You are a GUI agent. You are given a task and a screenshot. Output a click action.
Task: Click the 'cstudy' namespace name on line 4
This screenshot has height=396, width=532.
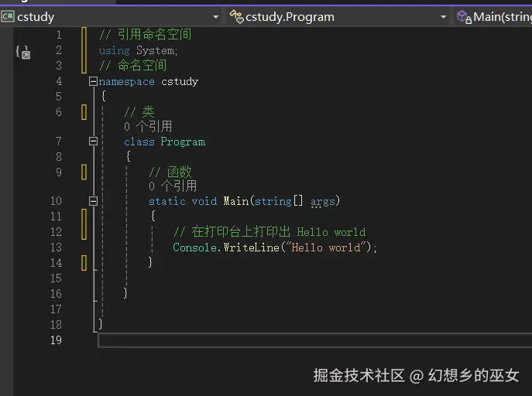[180, 82]
